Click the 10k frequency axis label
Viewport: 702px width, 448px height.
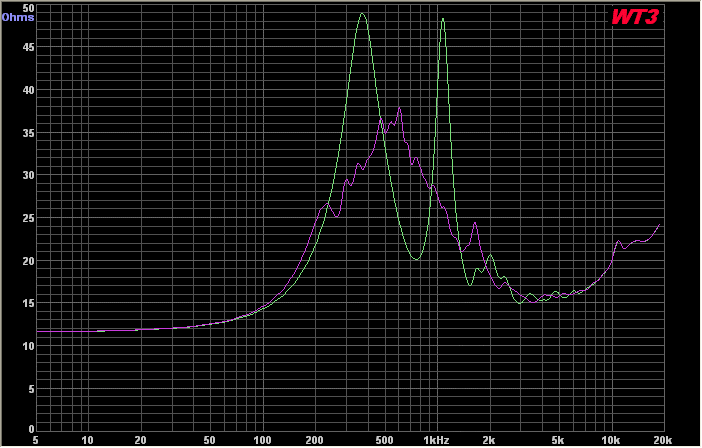pyautogui.click(x=611, y=440)
